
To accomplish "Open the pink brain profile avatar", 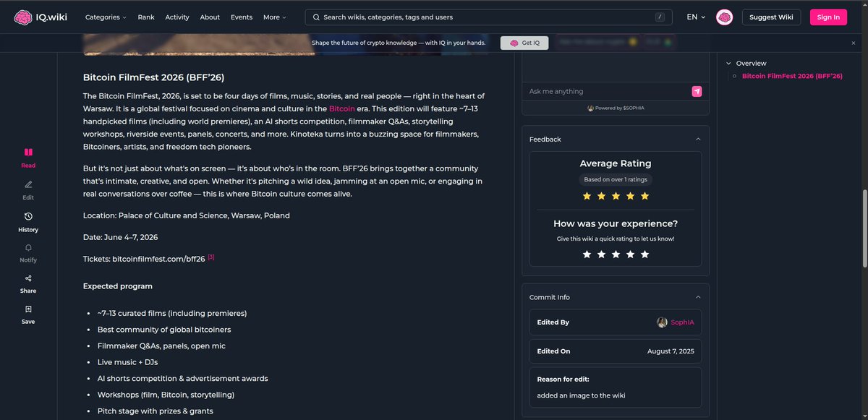I will click(x=724, y=17).
